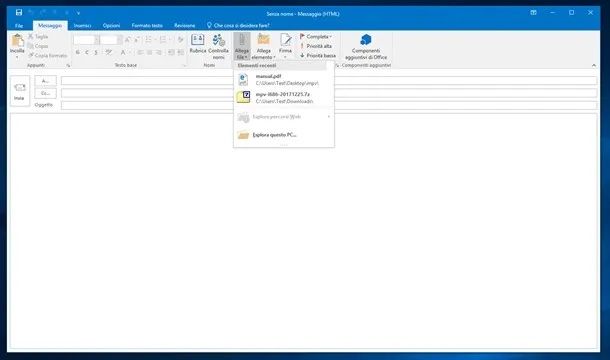Align text left in the ribbon
The width and height of the screenshot is (610, 360).
pos(140,52)
